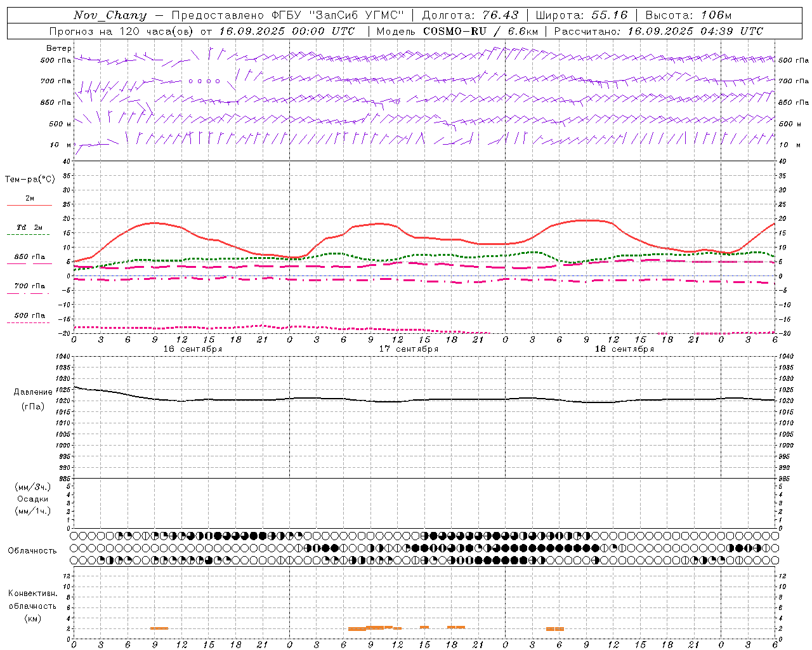Click the 16 сентября date label

pyautogui.click(x=193, y=349)
